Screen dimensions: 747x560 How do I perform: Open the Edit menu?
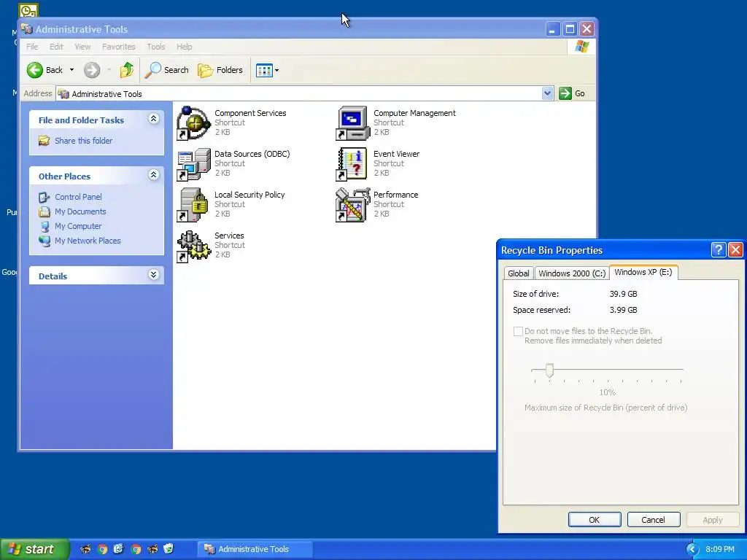56,47
